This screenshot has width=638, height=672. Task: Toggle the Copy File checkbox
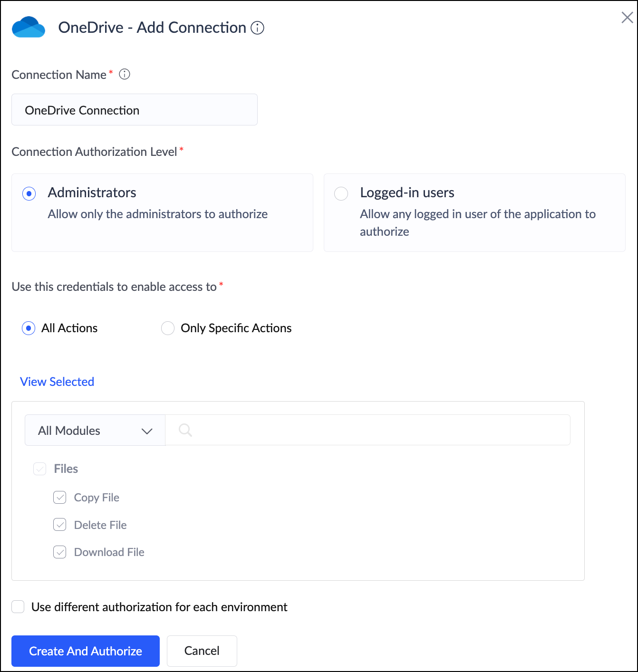tap(60, 498)
